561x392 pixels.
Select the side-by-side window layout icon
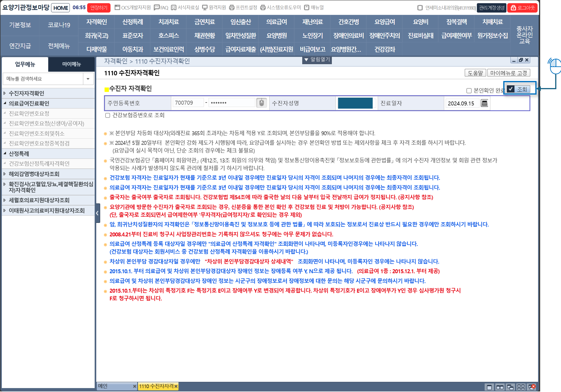pos(500,387)
